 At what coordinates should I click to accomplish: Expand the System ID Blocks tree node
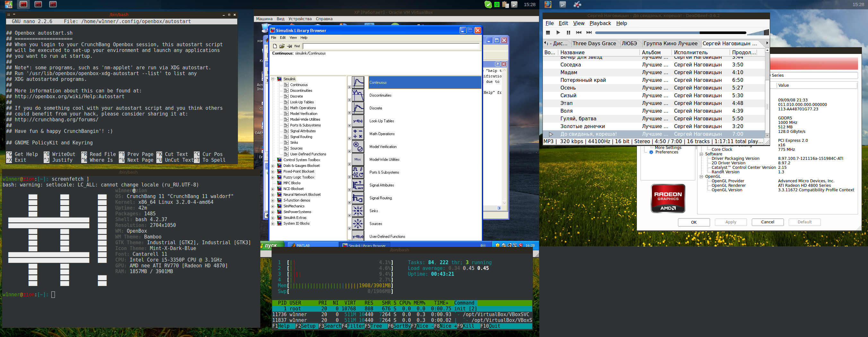click(x=273, y=223)
